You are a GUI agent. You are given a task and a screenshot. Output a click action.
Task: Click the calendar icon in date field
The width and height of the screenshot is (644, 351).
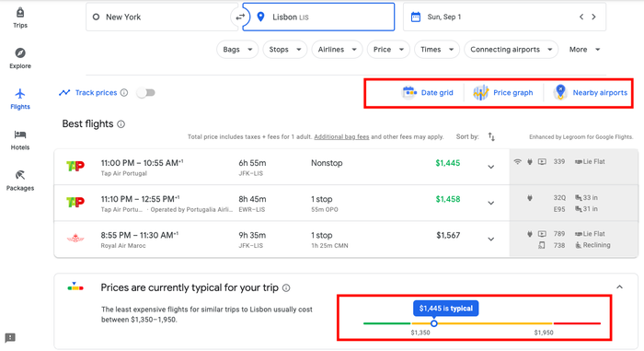416,17
